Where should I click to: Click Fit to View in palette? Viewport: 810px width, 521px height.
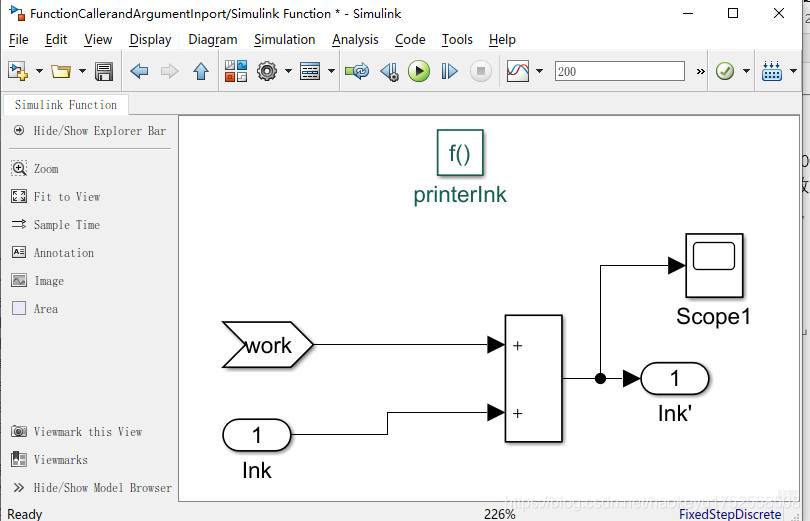[56, 197]
